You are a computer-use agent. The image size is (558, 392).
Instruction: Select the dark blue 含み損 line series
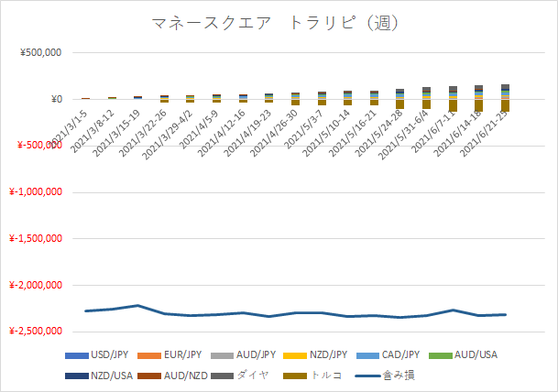295,312
